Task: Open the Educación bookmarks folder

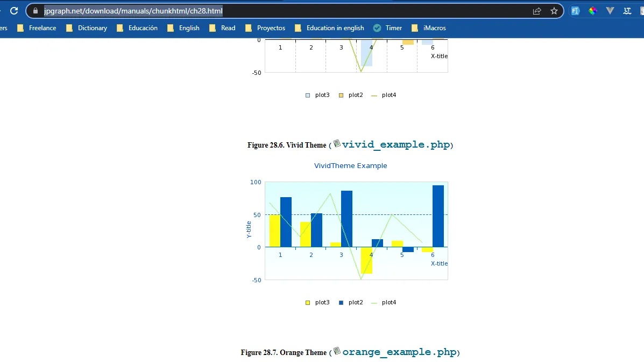Action: pos(137,28)
